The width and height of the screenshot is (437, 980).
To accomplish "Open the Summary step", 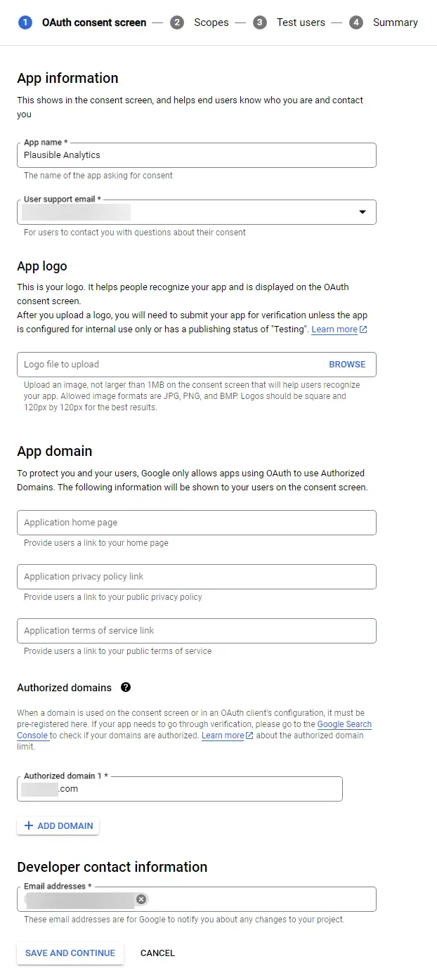I will [x=396, y=22].
